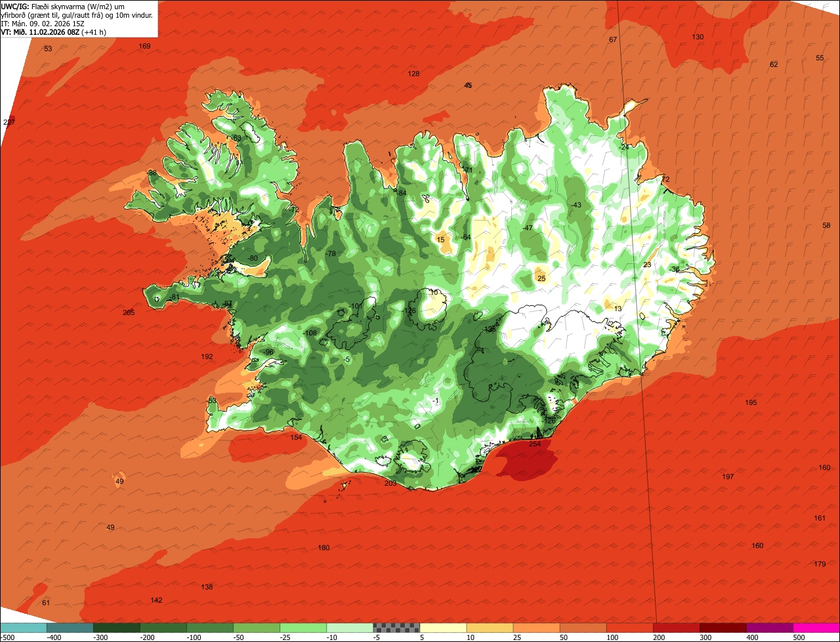Screen dimensions: 840x642
Task: Click the map value 138 in the lower left
Action: [x=207, y=587]
